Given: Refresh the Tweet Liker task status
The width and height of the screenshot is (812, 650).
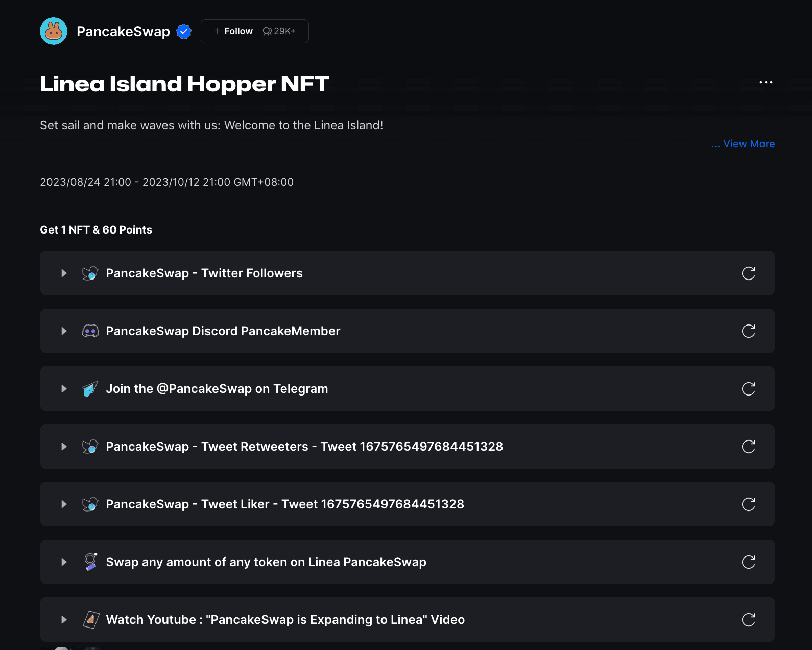Looking at the screenshot, I should [748, 504].
